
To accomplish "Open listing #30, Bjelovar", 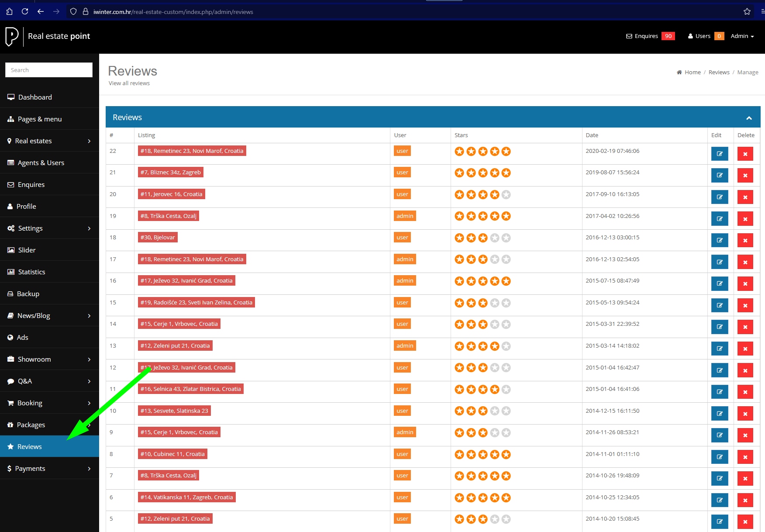I will point(158,238).
